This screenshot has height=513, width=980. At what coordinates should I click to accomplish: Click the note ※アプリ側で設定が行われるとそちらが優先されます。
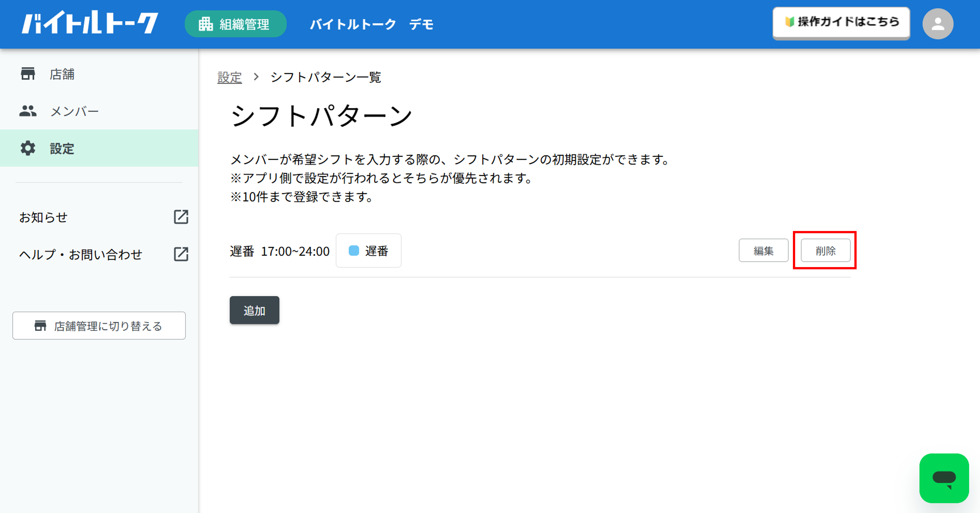(x=381, y=178)
